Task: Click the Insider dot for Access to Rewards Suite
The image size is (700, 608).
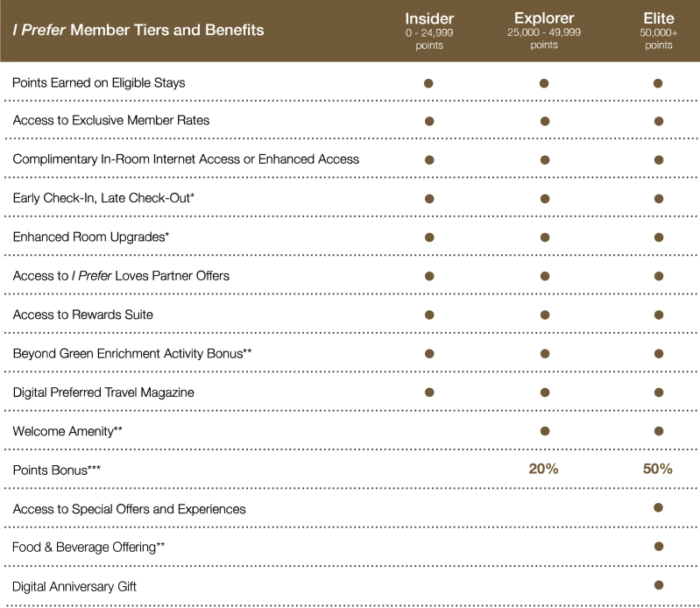Action: click(x=429, y=315)
